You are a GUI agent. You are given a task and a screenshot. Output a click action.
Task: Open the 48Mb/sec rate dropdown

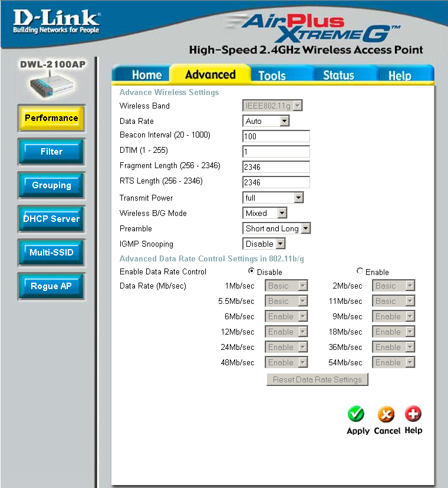point(286,362)
